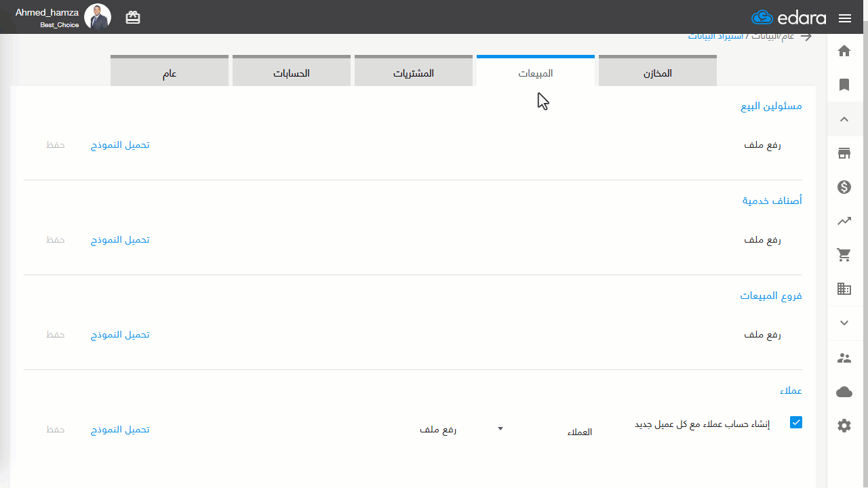Click حفظ in فروع المبيعات row
The width and height of the screenshot is (868, 488).
pyautogui.click(x=56, y=335)
